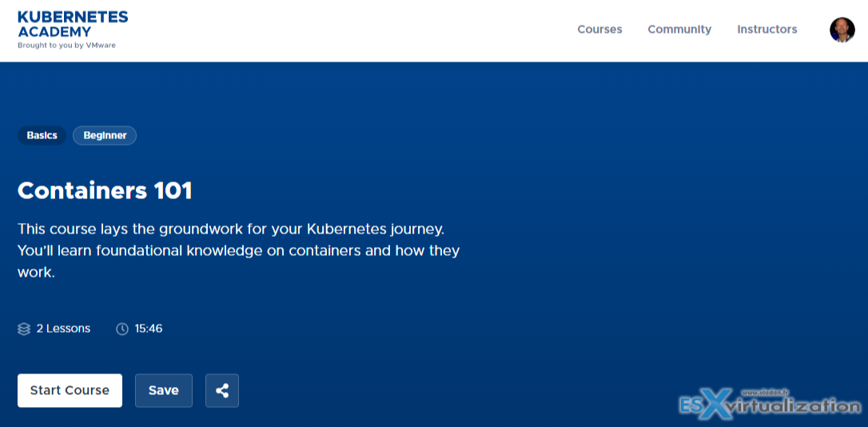The image size is (868, 427).
Task: Click the Containers 101 course title
Action: (105, 190)
